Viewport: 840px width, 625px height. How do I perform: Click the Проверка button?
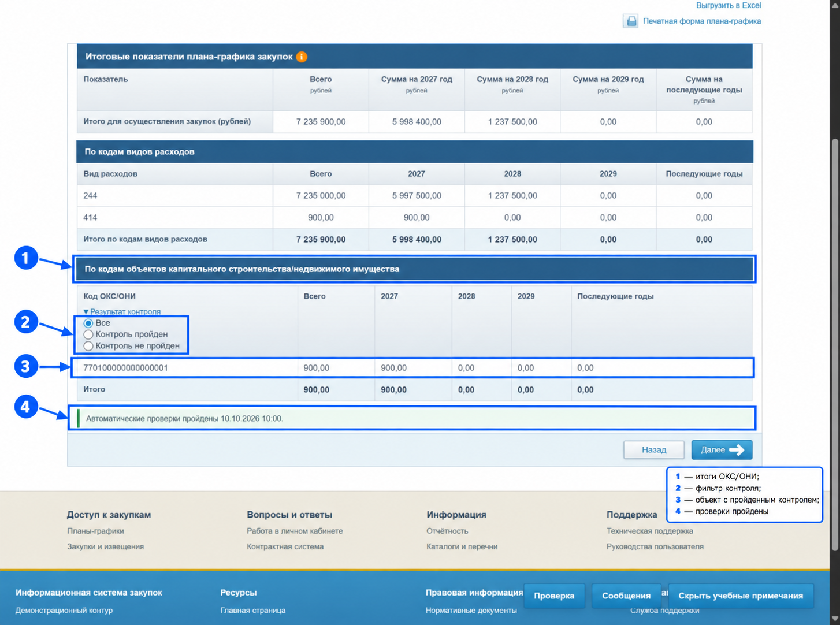click(x=554, y=596)
